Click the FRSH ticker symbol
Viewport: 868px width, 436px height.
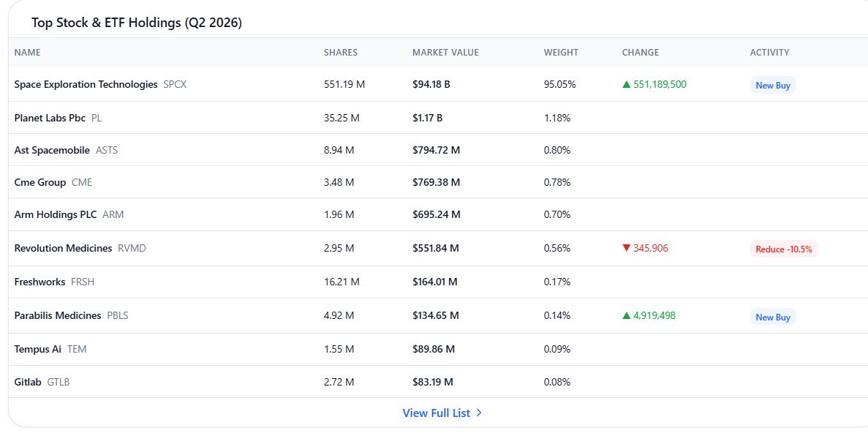coord(83,282)
